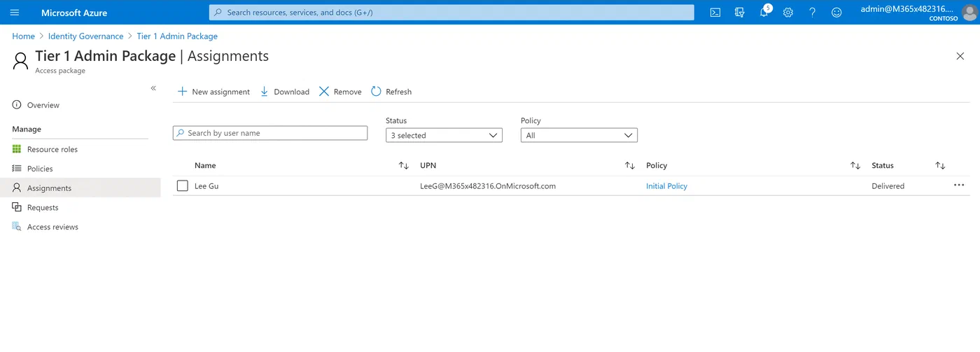Tick the checkbox for Lee Gu
980x352 pixels.
coord(183,185)
